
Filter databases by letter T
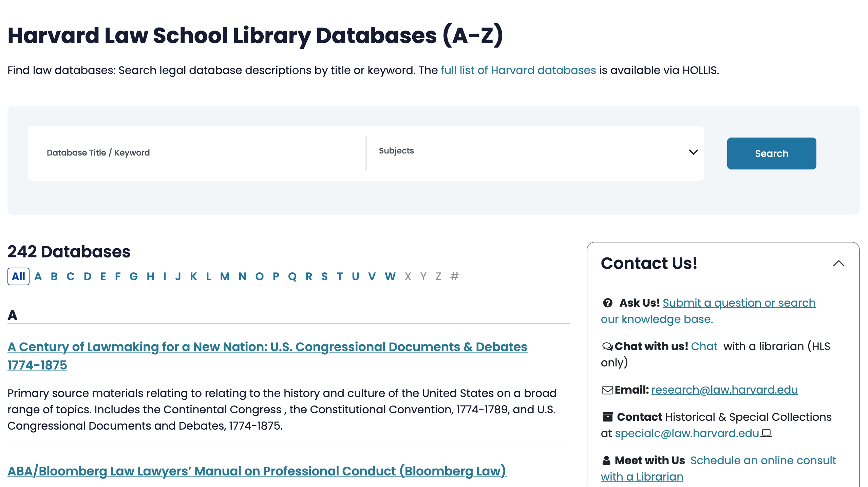[340, 276]
